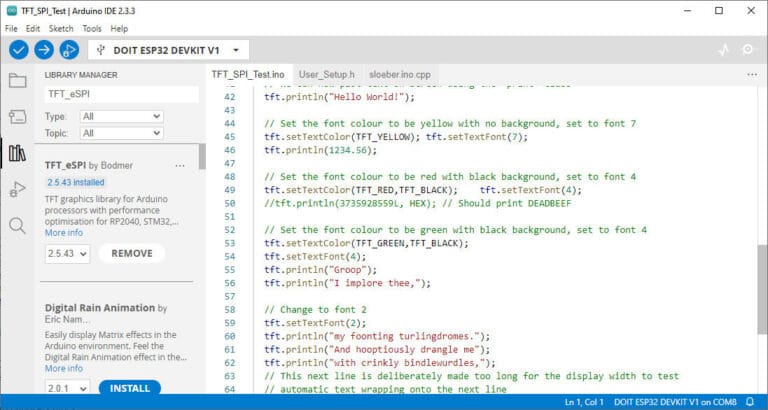This screenshot has width=768, height=410.
Task: Open the Topic filter dropdown
Action: coord(121,132)
